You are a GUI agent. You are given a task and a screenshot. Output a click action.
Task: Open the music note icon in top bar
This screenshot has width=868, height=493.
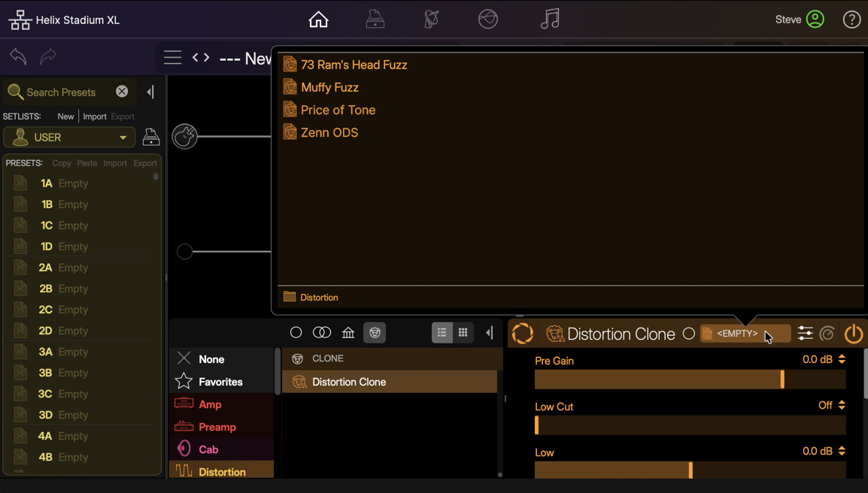[x=550, y=20]
